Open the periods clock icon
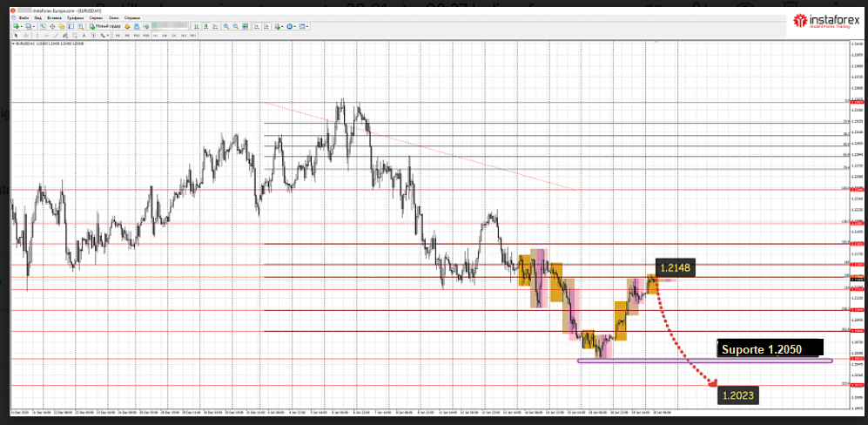Screen dimensions: 868x425 [289, 27]
